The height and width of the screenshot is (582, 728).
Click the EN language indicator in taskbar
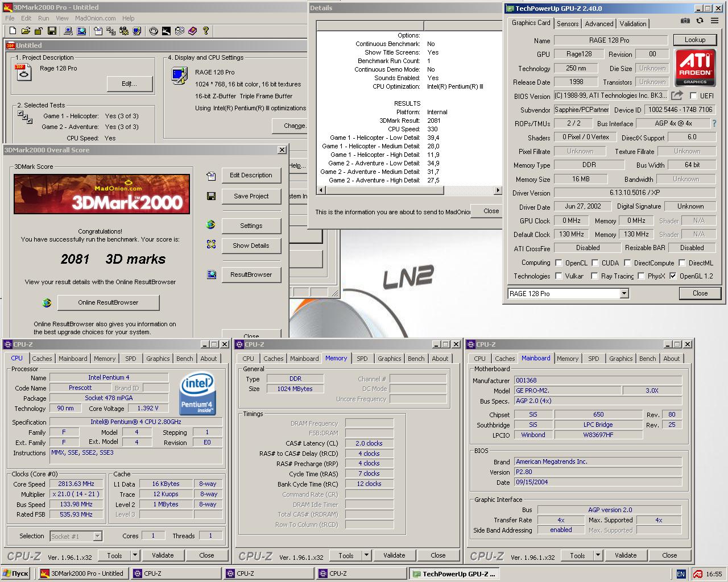click(x=681, y=574)
